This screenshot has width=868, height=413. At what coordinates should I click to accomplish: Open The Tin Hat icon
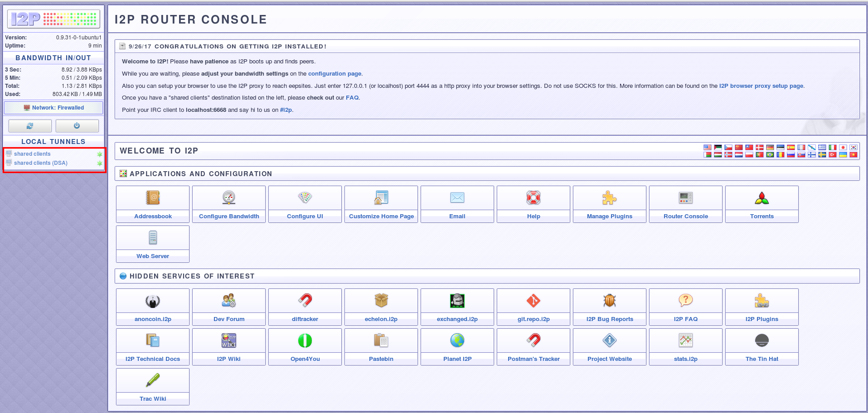[762, 341]
